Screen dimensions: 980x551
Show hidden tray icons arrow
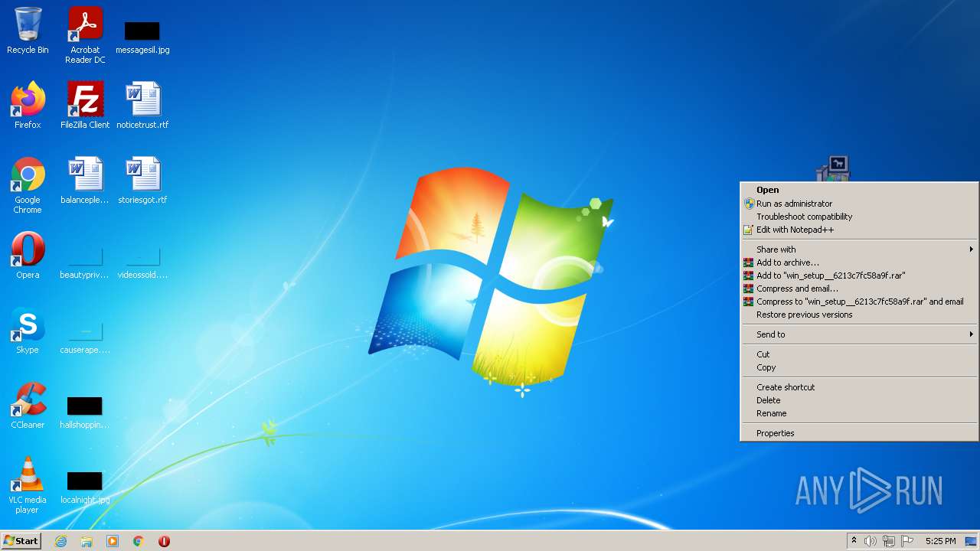coord(854,541)
